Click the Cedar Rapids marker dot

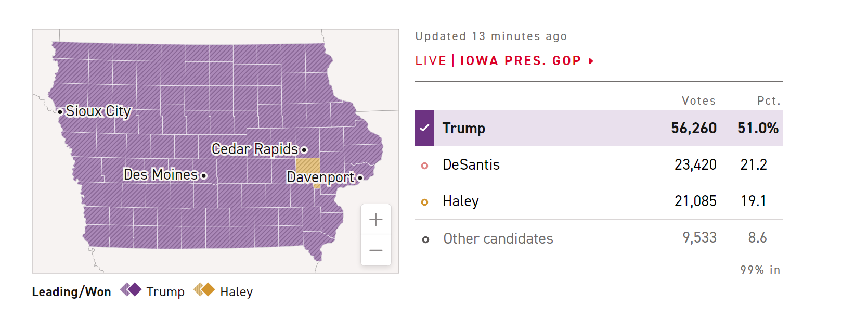[304, 150]
